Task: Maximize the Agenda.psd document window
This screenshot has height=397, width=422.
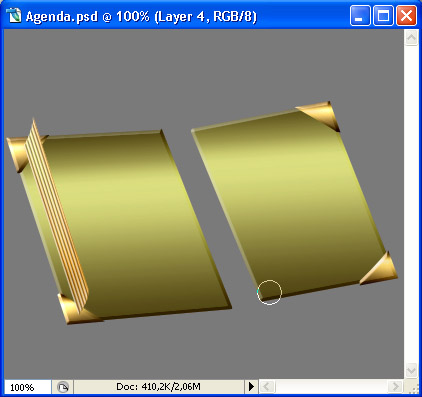Action: click(383, 16)
